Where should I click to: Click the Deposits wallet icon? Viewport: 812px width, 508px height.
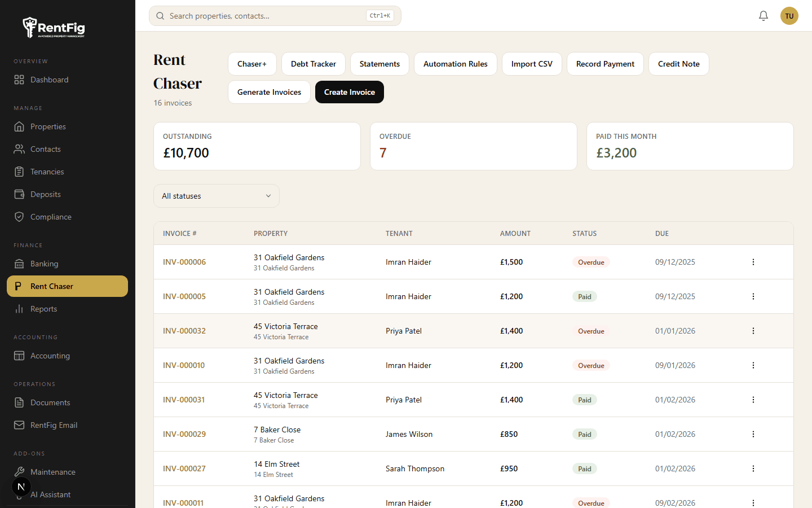(19, 194)
